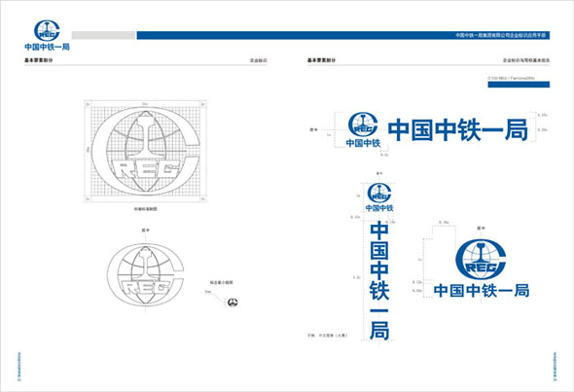The height and width of the screenshot is (392, 574).
Task: Select the tiny minimum-size logo mark
Action: (x=233, y=303)
